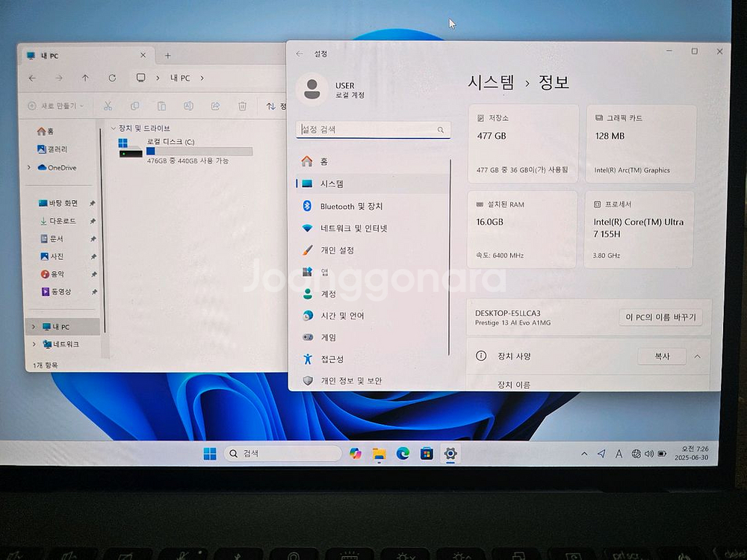
Task: Click the Cut scissors icon in Explorer toolbar
Action: coord(108,106)
